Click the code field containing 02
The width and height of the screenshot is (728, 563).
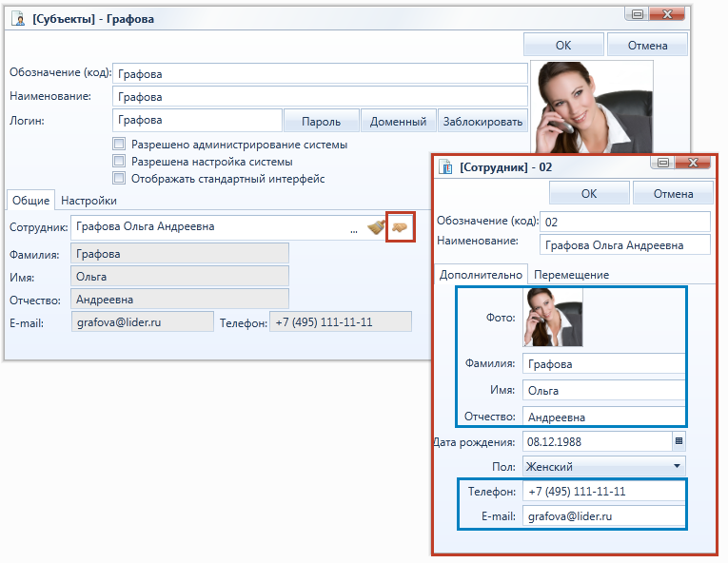pyautogui.click(x=625, y=222)
